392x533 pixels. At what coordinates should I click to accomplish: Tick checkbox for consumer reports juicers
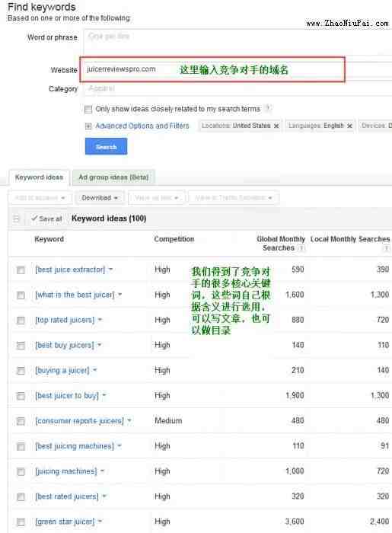[21, 421]
